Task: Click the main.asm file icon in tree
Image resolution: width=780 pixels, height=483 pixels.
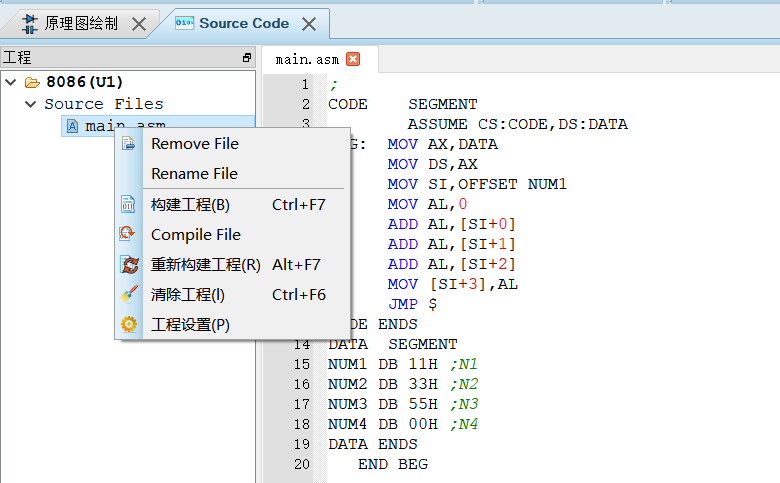Action: [73, 126]
